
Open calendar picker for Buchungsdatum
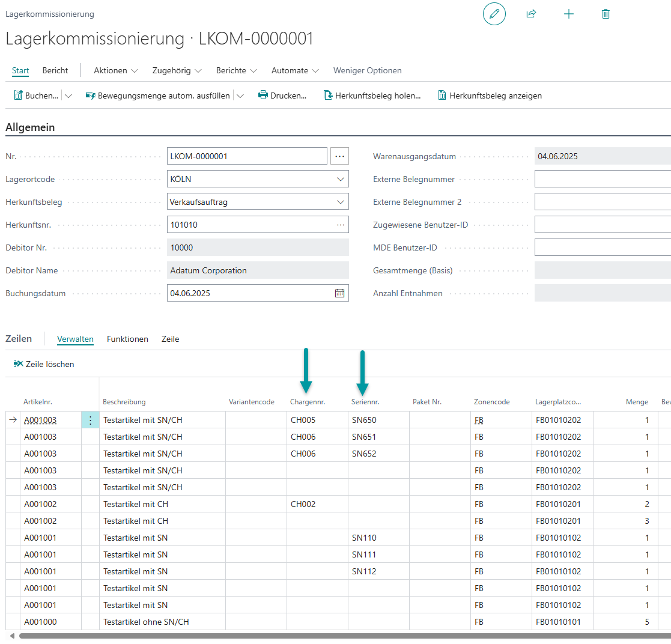pos(339,293)
